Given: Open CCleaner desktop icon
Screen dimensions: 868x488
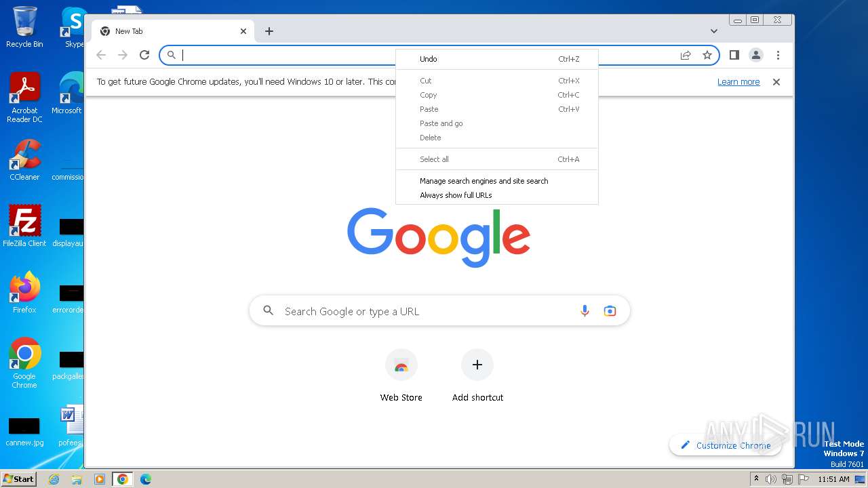Looking at the screenshot, I should [x=24, y=160].
